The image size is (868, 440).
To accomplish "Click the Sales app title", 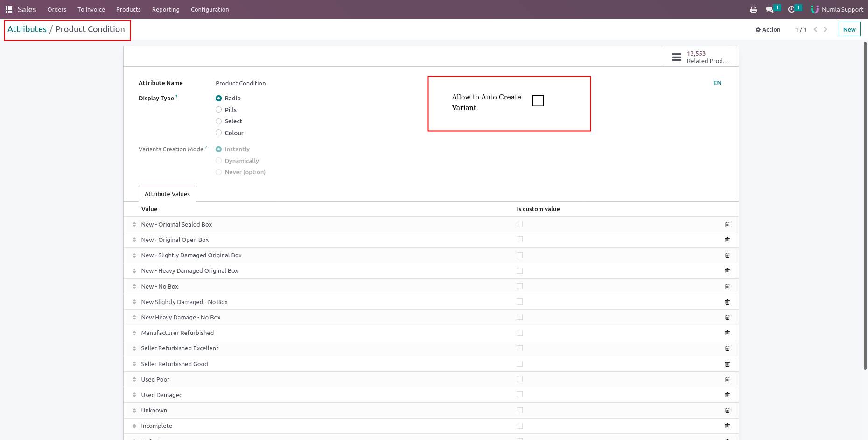I will (x=27, y=9).
